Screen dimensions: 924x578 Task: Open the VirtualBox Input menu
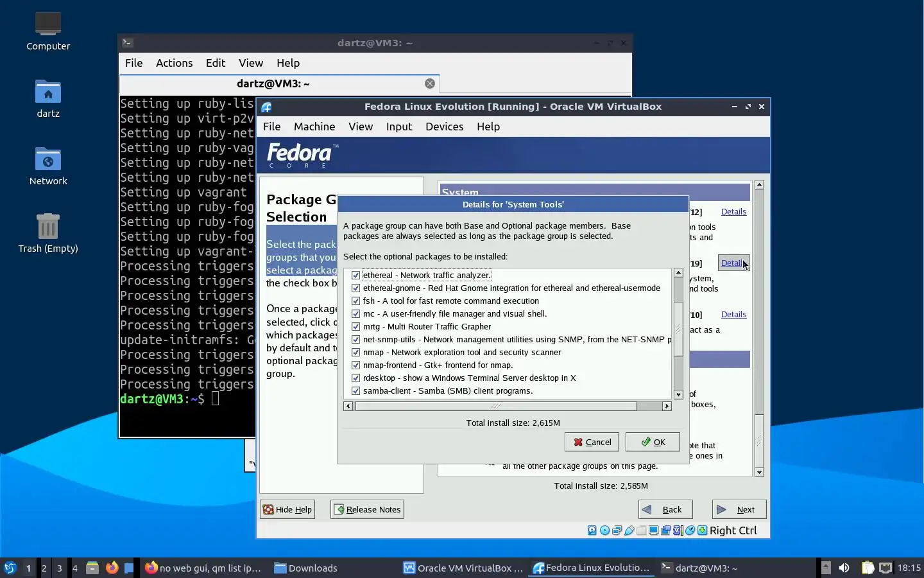pos(399,127)
